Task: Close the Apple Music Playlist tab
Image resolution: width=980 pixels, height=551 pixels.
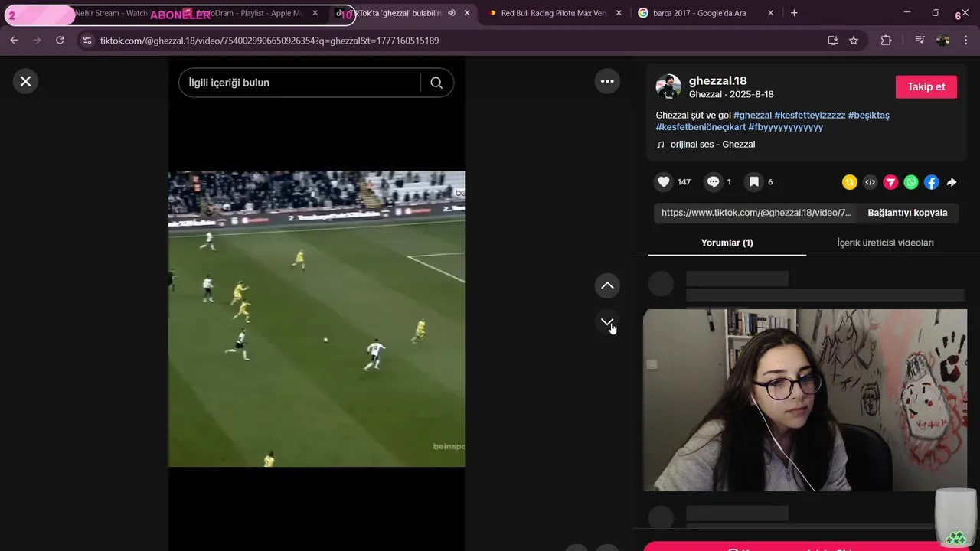Action: tap(315, 13)
